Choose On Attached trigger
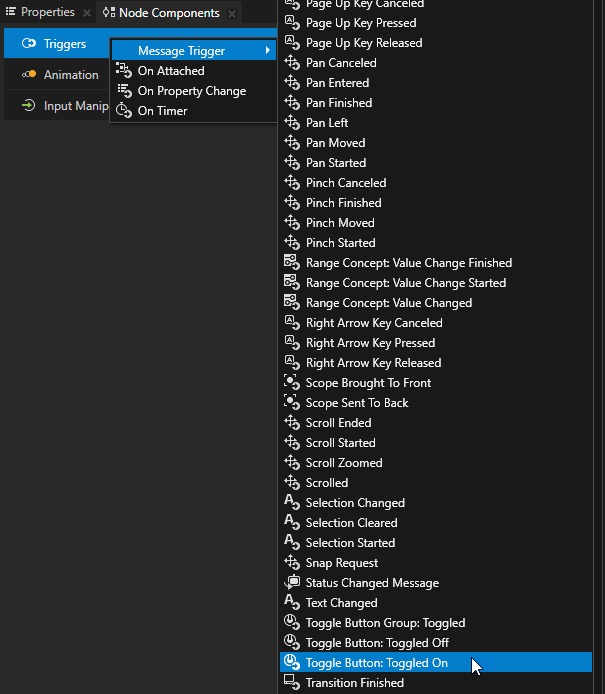Image resolution: width=605 pixels, height=694 pixels. pyautogui.click(x=193, y=70)
